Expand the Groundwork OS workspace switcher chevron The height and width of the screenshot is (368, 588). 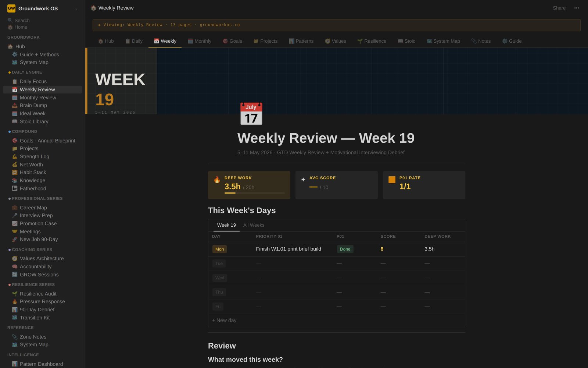pos(76,9)
